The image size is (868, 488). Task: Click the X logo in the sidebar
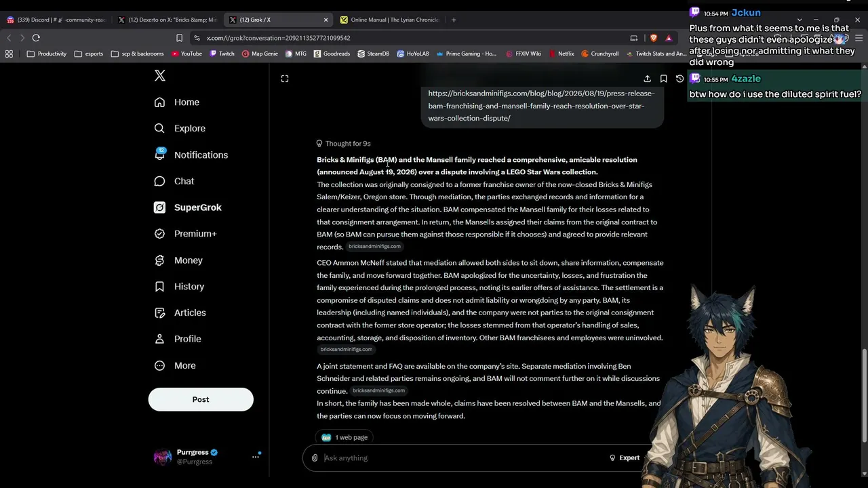coord(160,75)
